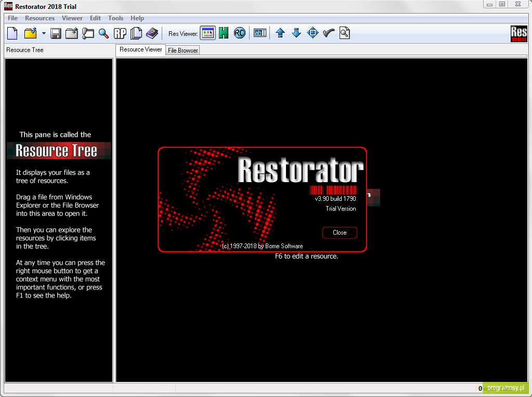Open the Edit menu
Image resolution: width=532 pixels, height=397 pixels.
coord(95,18)
